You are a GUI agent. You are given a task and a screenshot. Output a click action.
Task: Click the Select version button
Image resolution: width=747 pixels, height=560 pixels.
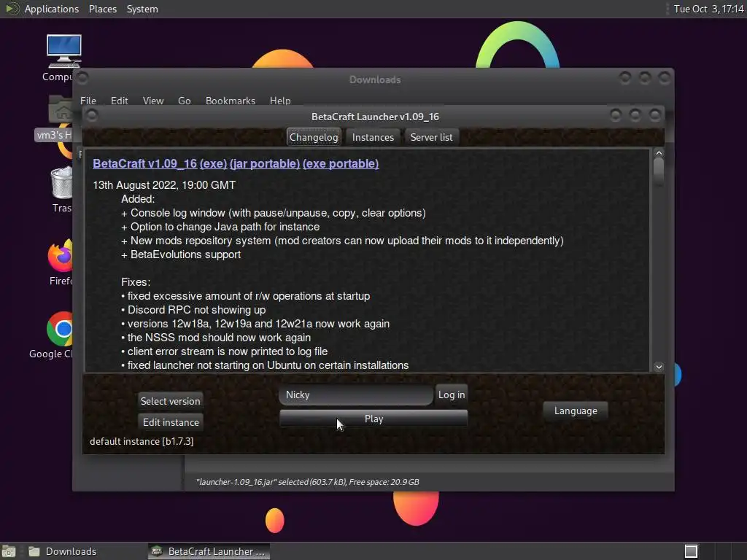click(170, 401)
